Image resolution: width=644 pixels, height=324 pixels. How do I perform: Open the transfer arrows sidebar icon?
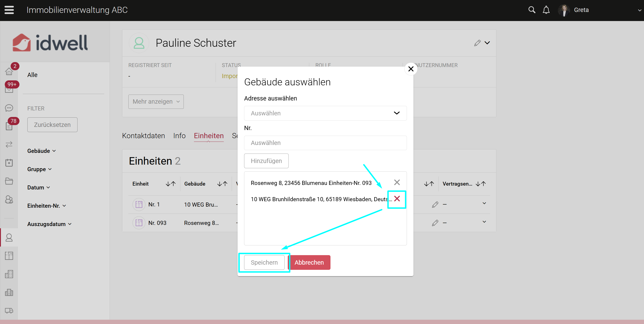[9, 144]
